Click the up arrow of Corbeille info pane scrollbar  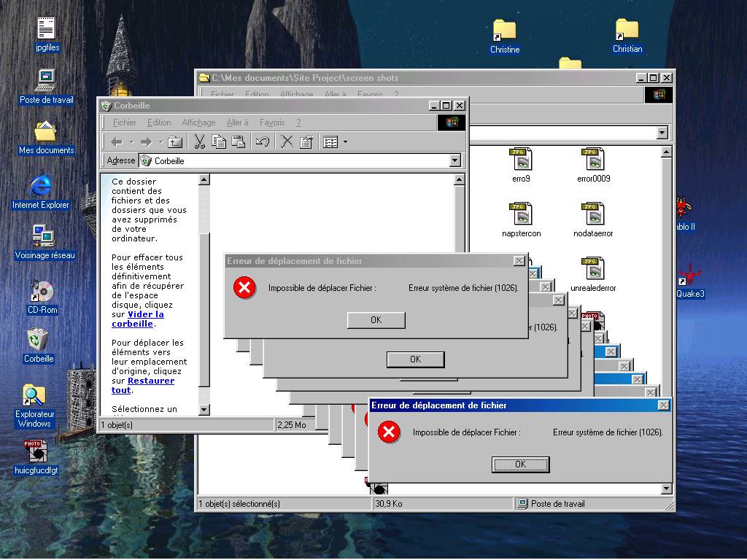(204, 179)
